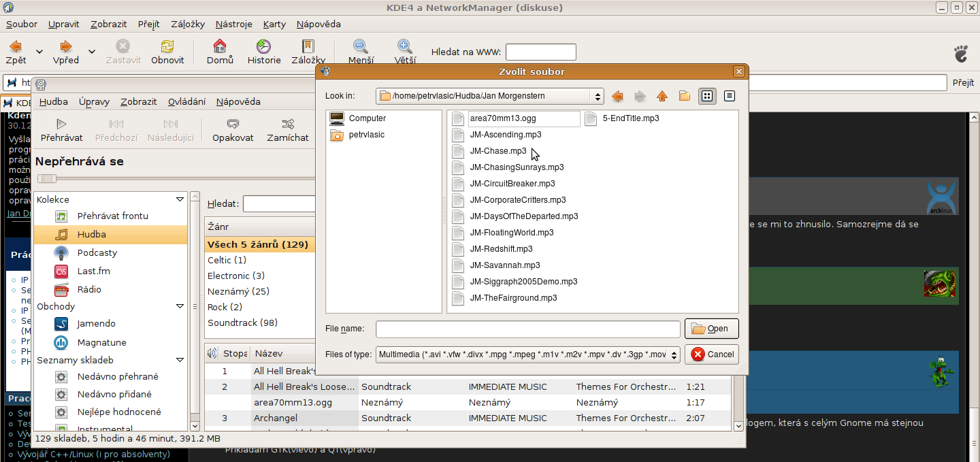Collapse the Kolekce section
Screen dimensions: 980x462
(180, 199)
